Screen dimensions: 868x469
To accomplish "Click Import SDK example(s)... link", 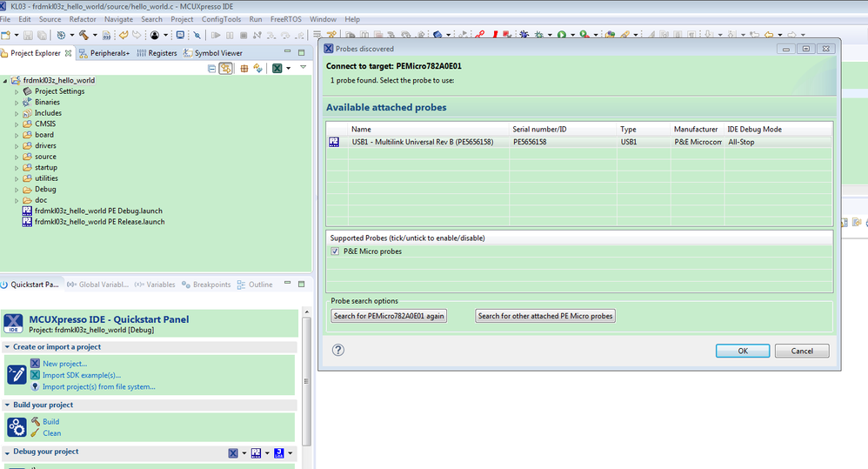I will click(x=82, y=375).
